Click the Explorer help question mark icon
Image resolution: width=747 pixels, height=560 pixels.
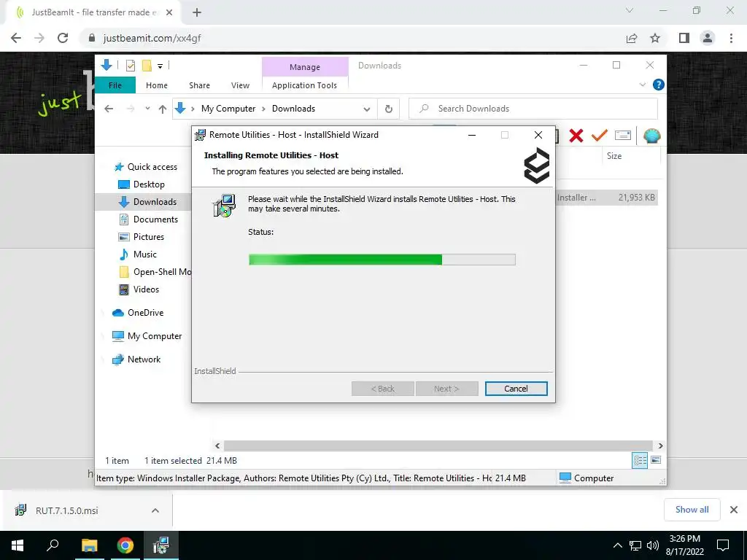coord(659,85)
